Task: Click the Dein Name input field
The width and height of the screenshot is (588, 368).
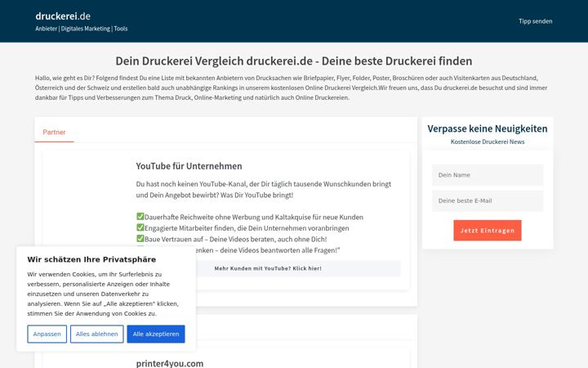Action: (487, 175)
